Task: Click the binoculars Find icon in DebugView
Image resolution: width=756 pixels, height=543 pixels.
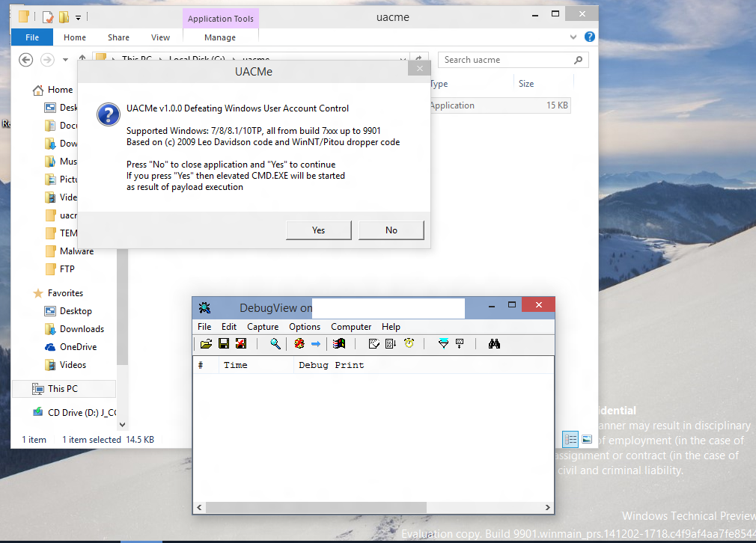Action: point(494,344)
